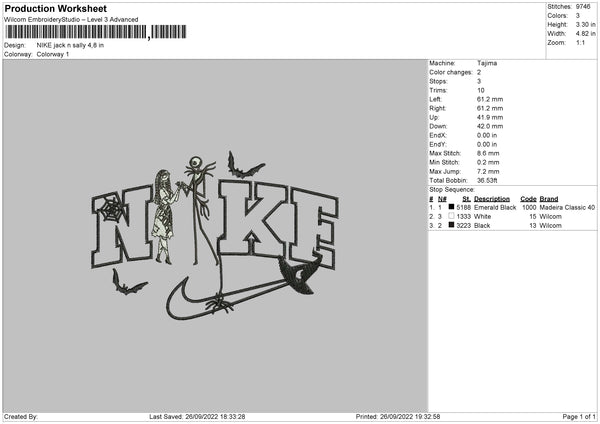Image resolution: width=600 pixels, height=424 pixels.
Task: Click the design name 'NIKE jack n sally'
Action: [70, 45]
